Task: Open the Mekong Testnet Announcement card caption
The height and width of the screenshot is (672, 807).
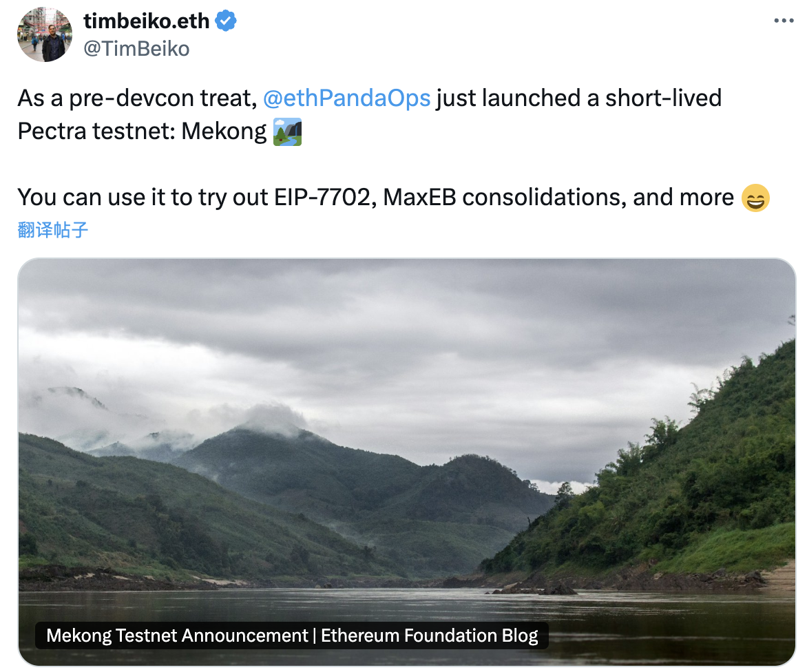Action: (292, 635)
